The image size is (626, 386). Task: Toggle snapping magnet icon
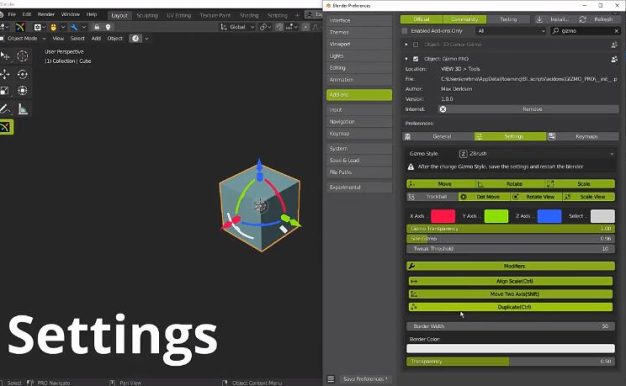279,27
